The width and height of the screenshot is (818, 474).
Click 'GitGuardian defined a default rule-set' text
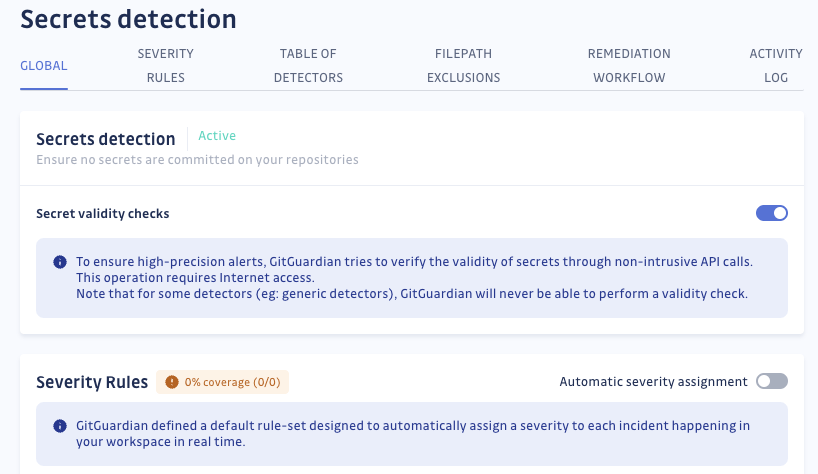coord(413,433)
